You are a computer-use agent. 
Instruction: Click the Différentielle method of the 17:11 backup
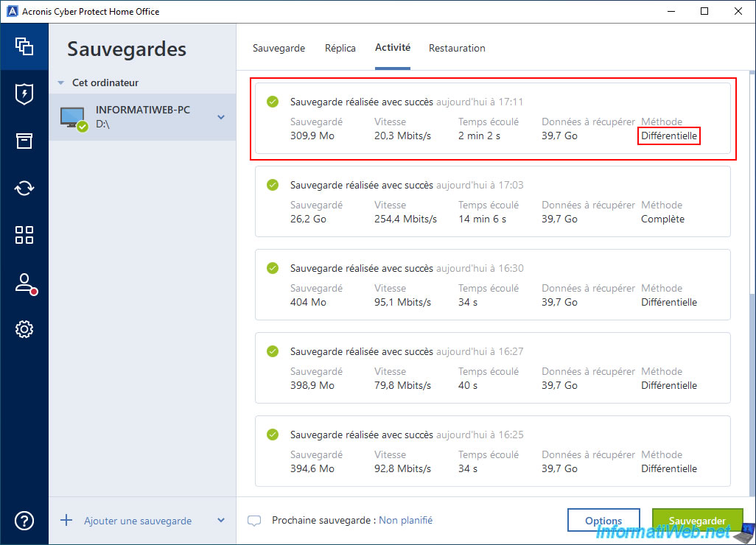pos(669,136)
